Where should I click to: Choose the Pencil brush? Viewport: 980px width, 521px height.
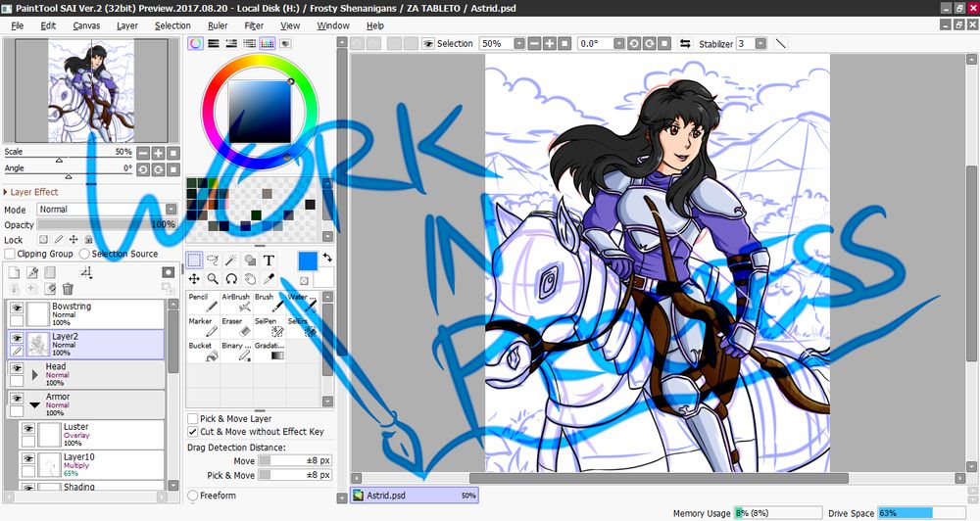203,303
